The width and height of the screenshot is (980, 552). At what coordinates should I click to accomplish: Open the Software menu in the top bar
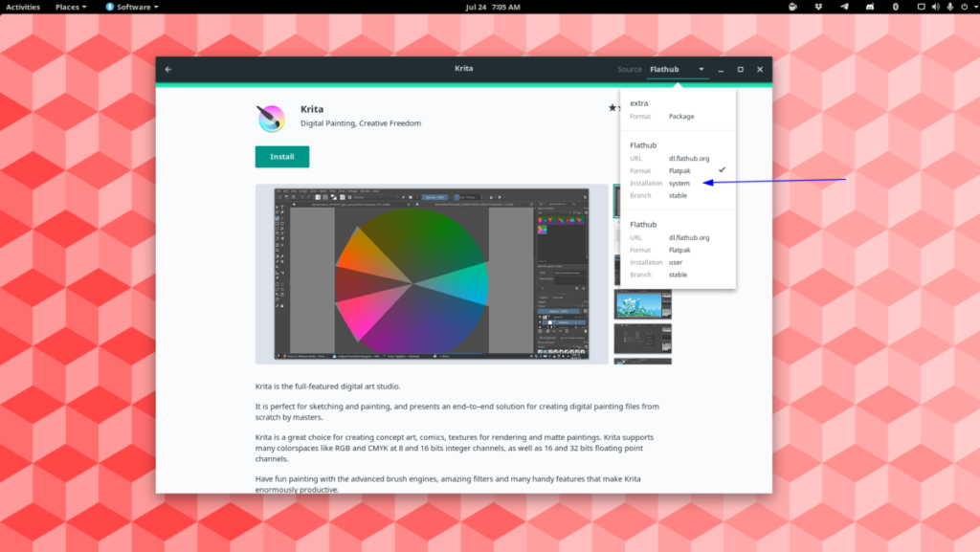(131, 7)
